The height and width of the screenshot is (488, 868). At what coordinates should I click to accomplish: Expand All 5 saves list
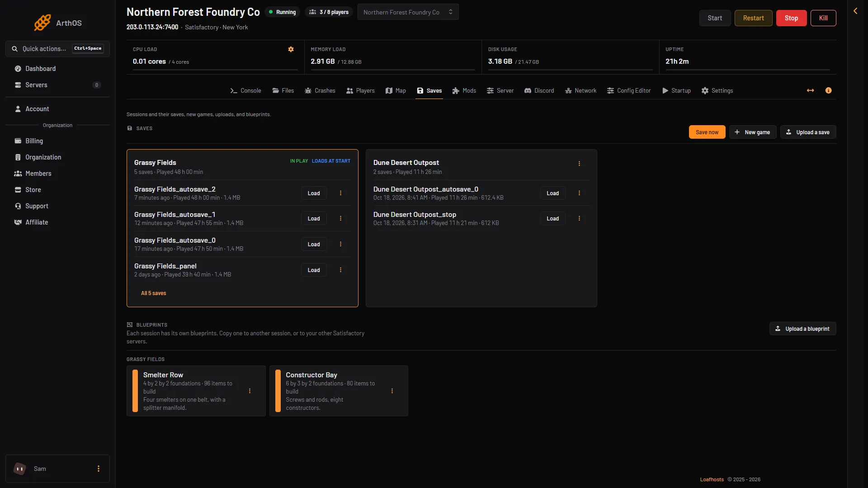[153, 293]
